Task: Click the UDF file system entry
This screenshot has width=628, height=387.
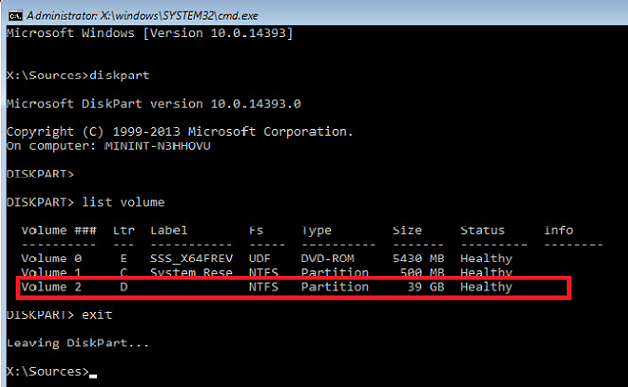Action: [x=260, y=258]
